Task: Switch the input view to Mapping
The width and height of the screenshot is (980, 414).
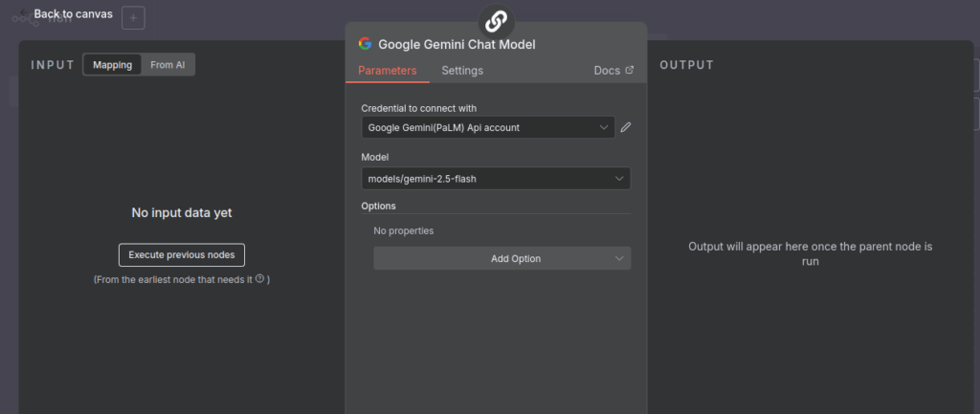Action: [112, 65]
